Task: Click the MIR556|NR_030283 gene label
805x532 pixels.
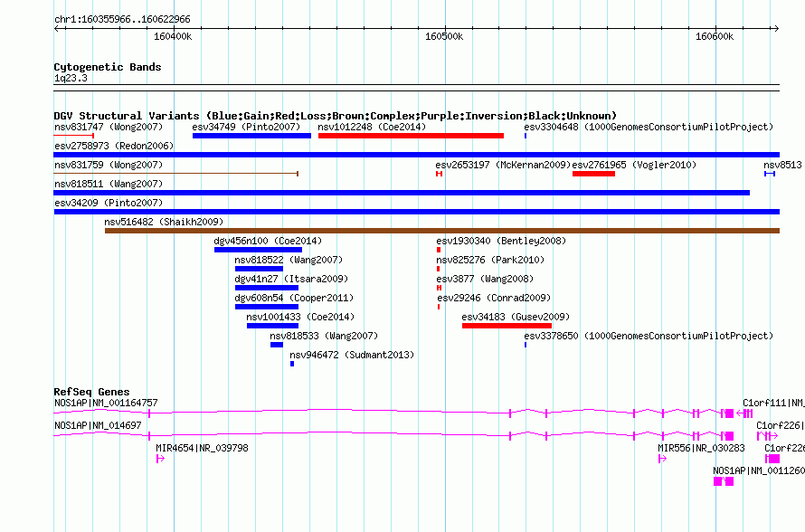Action: point(701,448)
